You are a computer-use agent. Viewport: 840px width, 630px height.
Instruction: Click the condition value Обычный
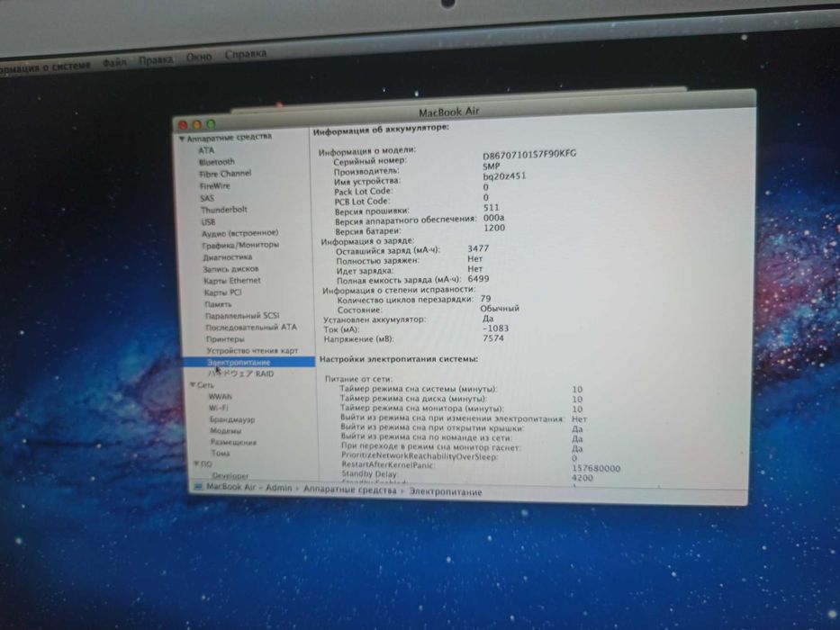[x=500, y=309]
